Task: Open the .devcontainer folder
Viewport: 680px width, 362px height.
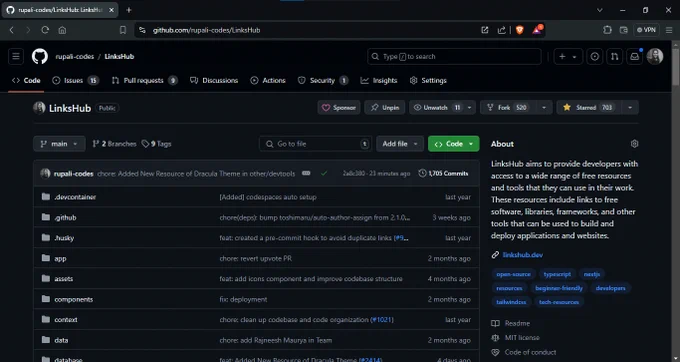Action: [75, 197]
